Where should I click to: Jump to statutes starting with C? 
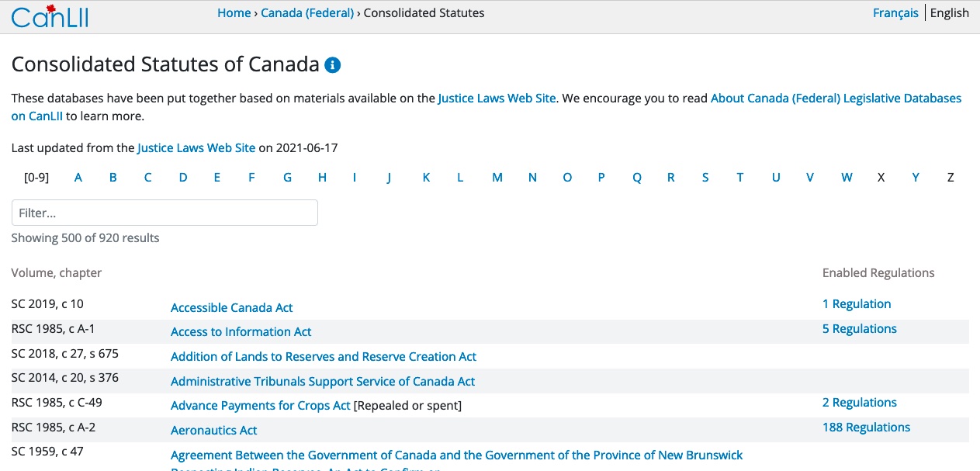(x=147, y=178)
